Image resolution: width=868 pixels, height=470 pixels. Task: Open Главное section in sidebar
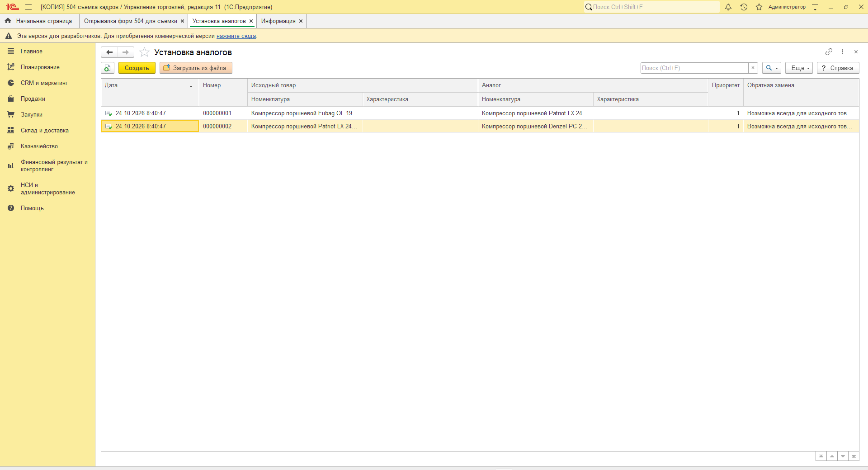[x=47, y=52]
